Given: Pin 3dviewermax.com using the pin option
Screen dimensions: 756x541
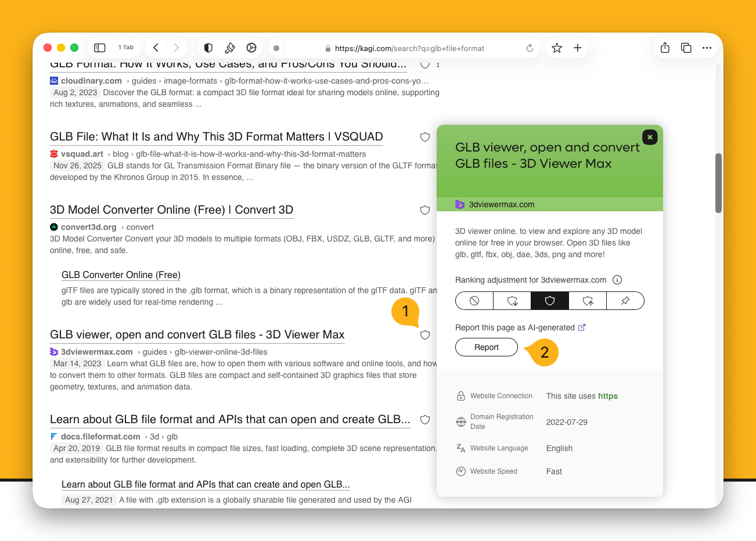Looking at the screenshot, I should [x=625, y=301].
